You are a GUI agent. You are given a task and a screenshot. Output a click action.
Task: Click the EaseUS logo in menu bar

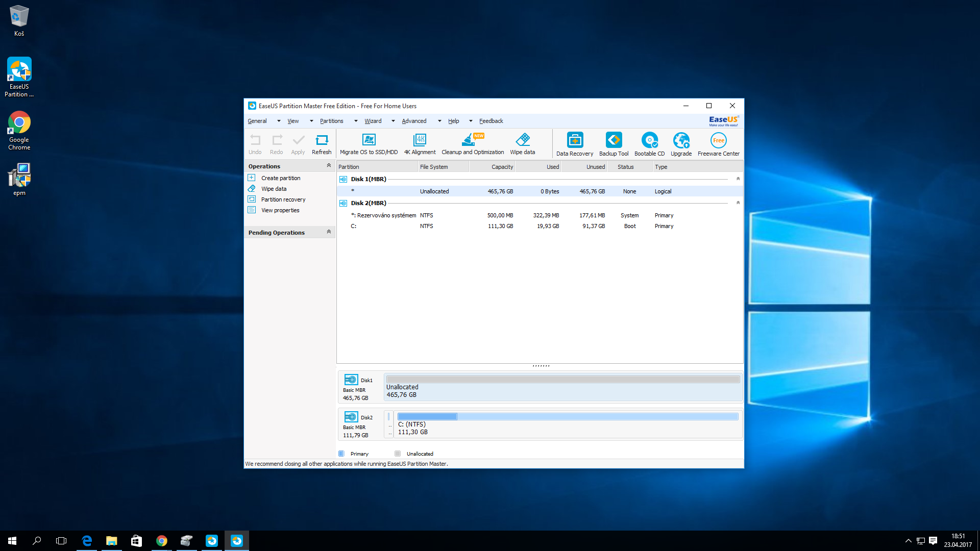[723, 121]
